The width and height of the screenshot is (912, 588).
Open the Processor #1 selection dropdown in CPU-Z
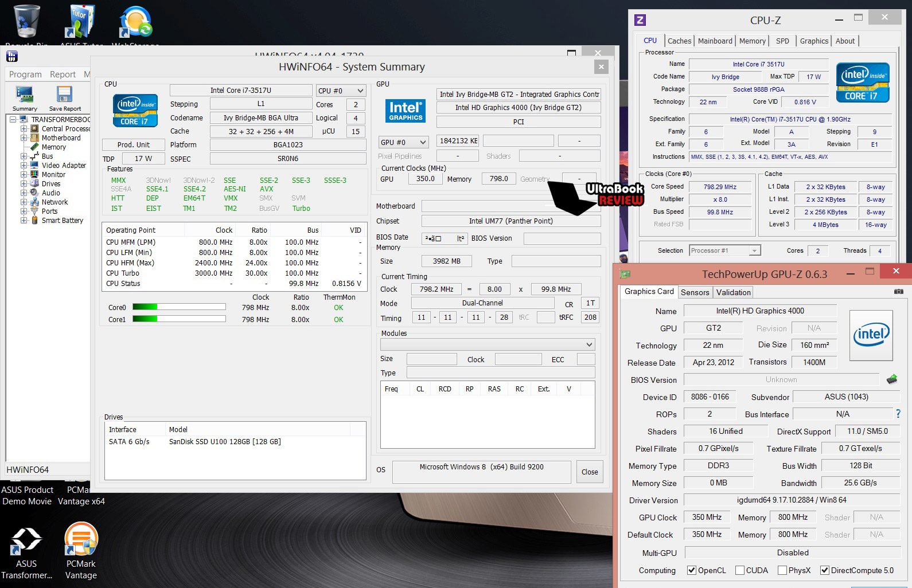(x=725, y=250)
